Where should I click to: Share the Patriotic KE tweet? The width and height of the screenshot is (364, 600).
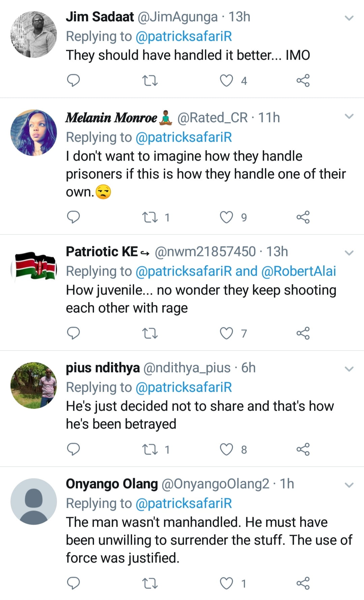(303, 333)
